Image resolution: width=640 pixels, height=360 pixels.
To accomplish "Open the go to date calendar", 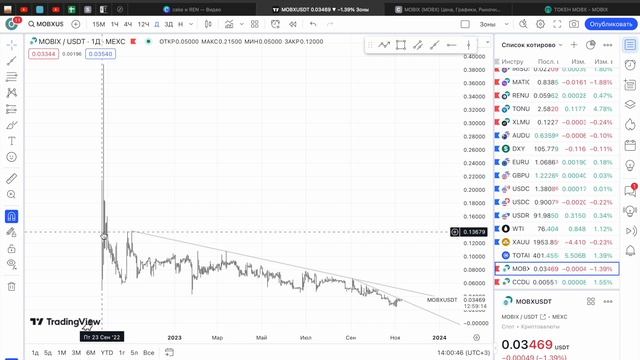I will (x=169, y=352).
